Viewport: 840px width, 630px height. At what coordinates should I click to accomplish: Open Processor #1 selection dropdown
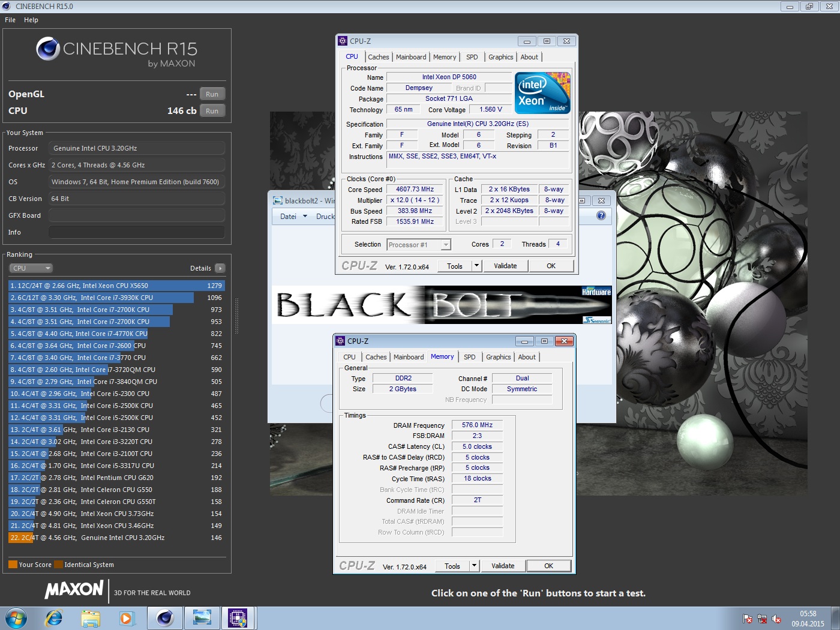point(419,245)
